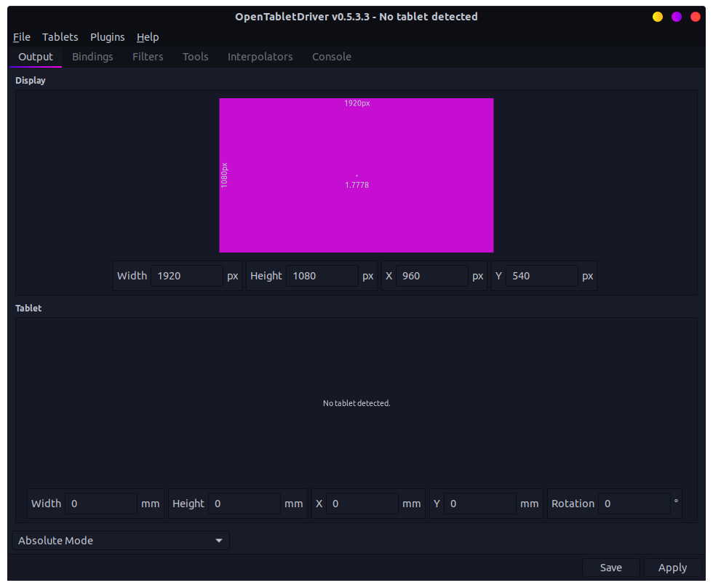Open the Tools tab
This screenshot has height=588, width=713.
click(195, 57)
